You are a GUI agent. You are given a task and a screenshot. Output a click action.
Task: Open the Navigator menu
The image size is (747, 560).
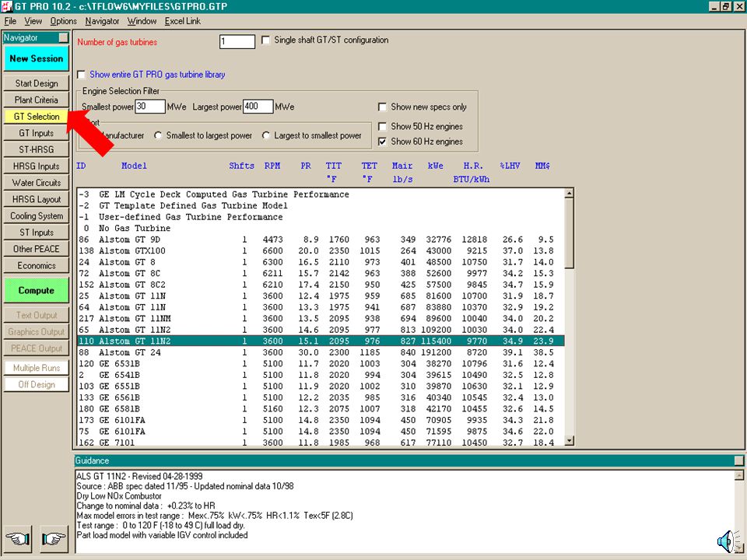[102, 21]
